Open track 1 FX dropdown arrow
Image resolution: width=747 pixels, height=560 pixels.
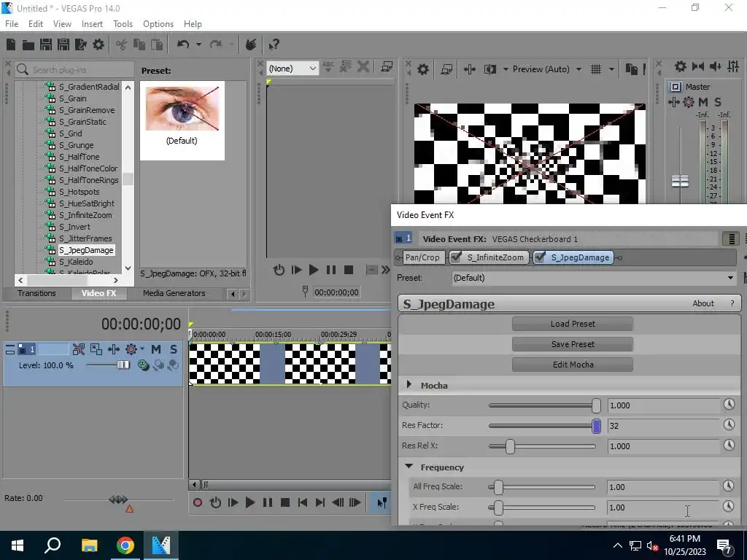[x=142, y=349]
